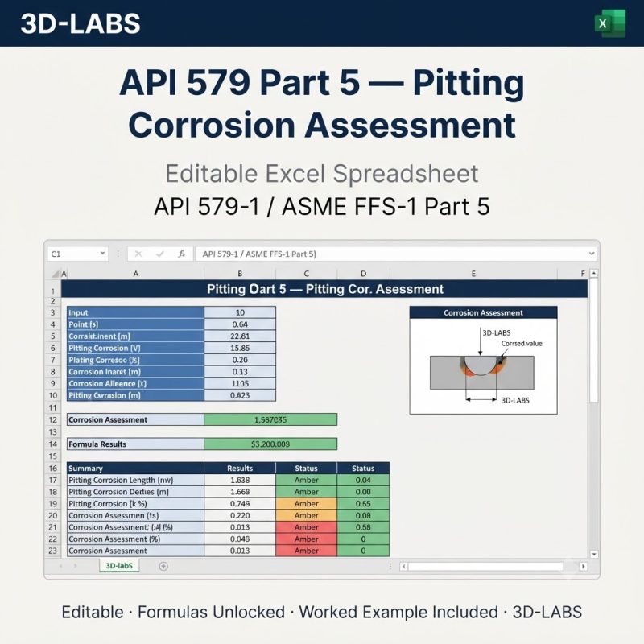Click the green $3.200.009 result cell
Image resolution: width=644 pixels, height=644 pixels.
270,444
